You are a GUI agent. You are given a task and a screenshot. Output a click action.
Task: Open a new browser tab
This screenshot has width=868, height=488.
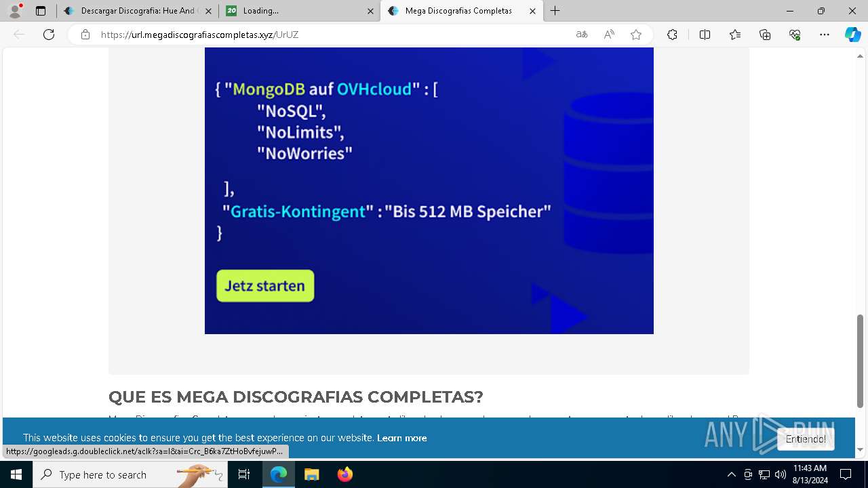555,11
